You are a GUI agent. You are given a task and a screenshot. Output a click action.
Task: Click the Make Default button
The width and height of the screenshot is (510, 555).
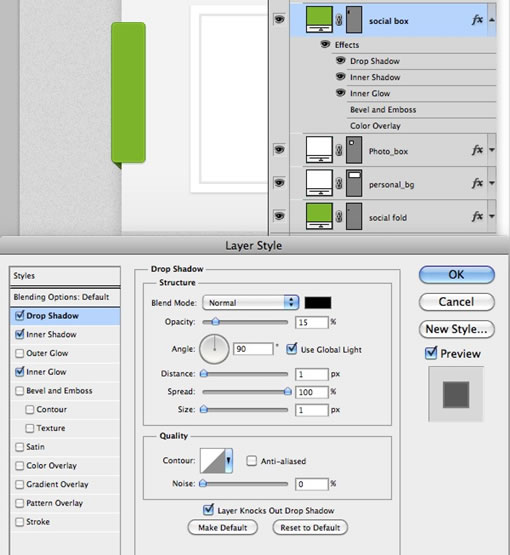click(x=223, y=528)
